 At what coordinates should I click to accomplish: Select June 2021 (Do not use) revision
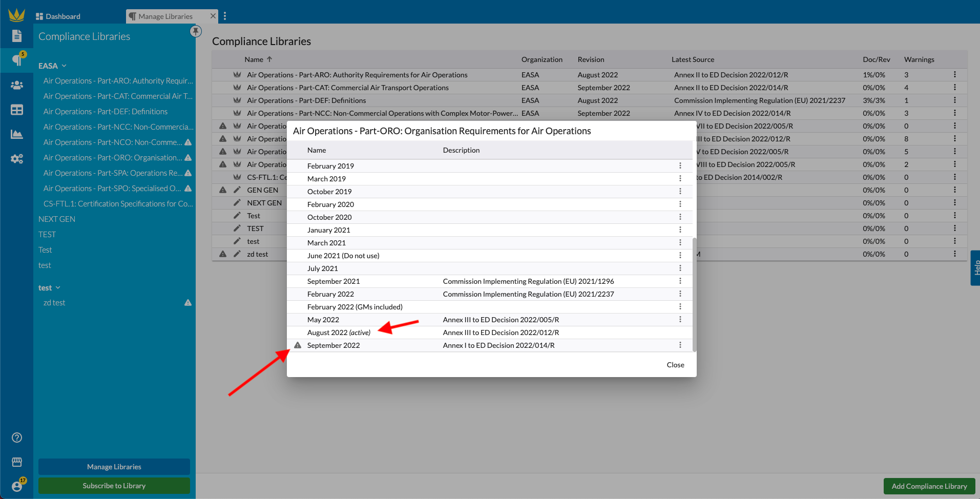[x=343, y=256]
